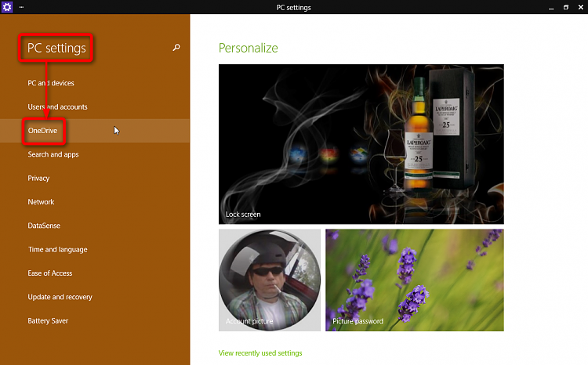
Task: Open Ease of Access settings
Action: pyautogui.click(x=50, y=273)
